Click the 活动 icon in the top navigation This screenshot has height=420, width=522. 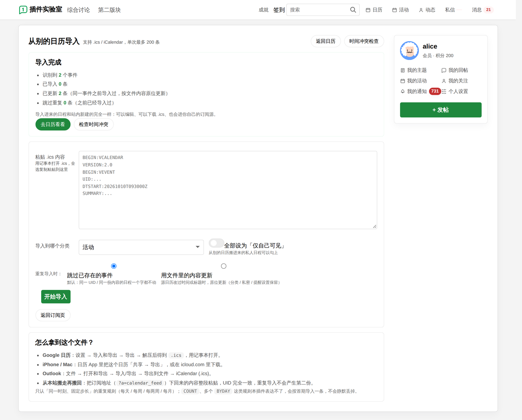pyautogui.click(x=394, y=10)
